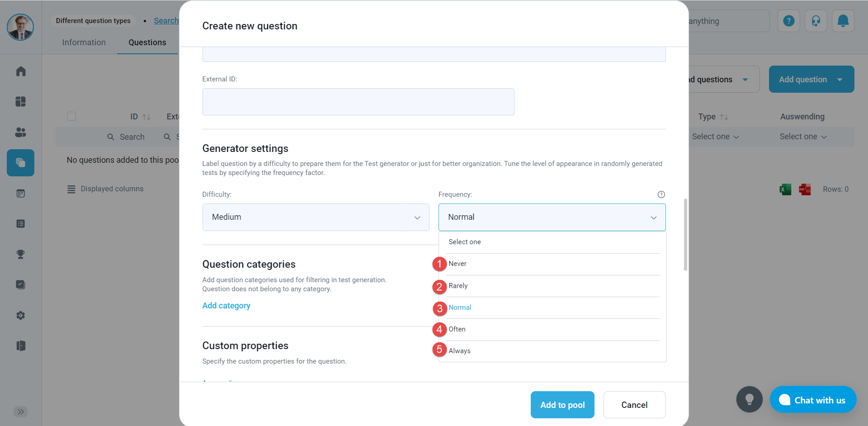Click the notification bell icon

pos(843,21)
